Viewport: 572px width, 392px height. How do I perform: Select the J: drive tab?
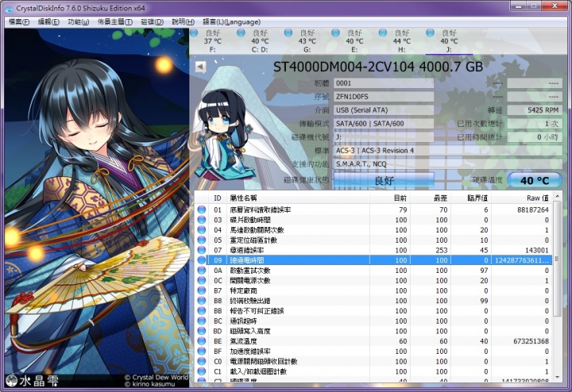click(x=449, y=40)
